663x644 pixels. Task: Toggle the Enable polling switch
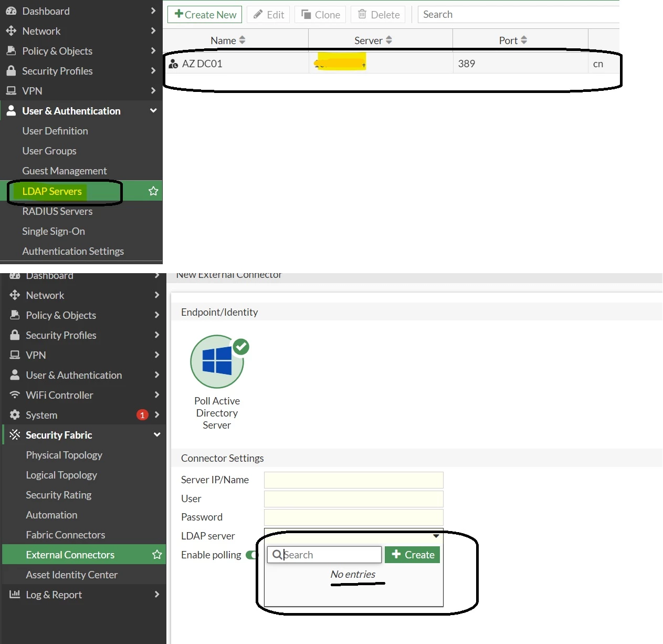252,555
